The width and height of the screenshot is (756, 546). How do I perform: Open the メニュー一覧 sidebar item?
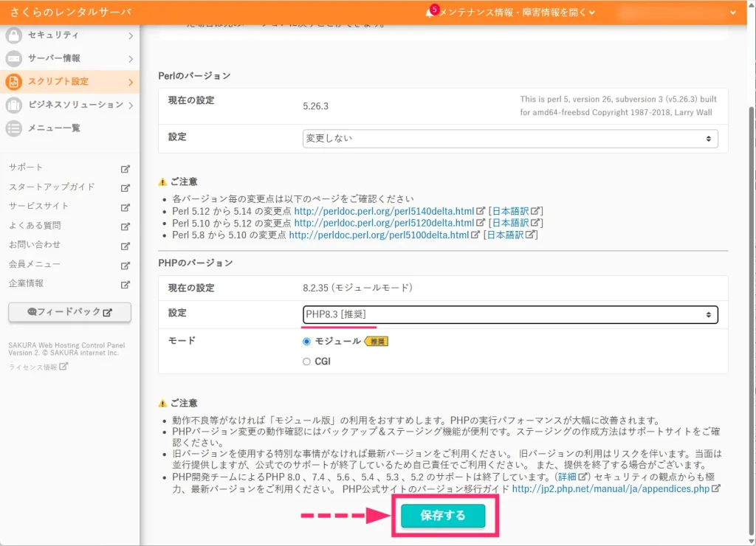tap(70, 128)
